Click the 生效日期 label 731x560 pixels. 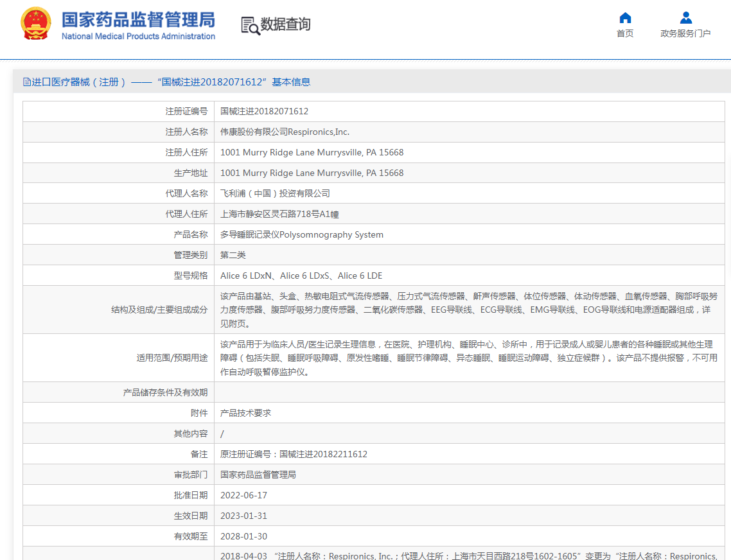pyautogui.click(x=191, y=516)
